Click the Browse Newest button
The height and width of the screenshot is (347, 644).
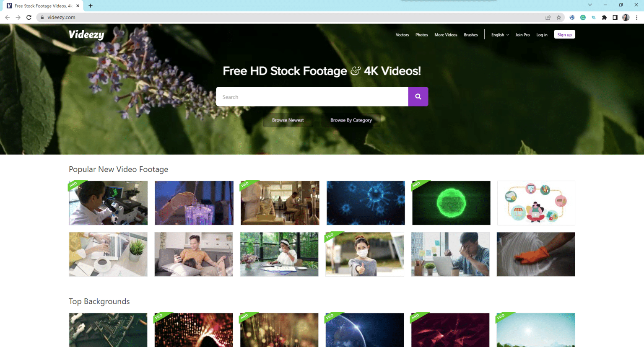click(x=288, y=120)
